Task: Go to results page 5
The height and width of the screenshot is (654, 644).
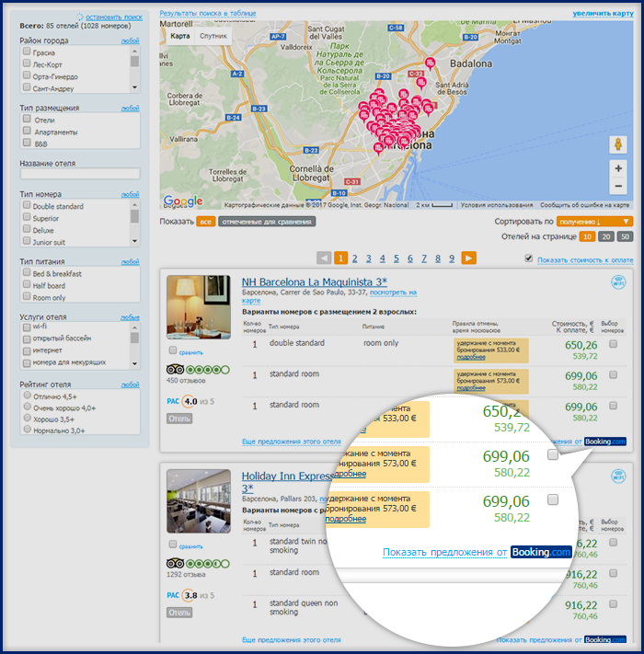Action: tap(397, 258)
